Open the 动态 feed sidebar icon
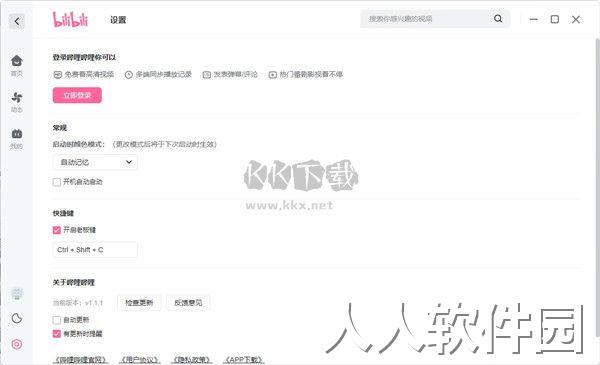600x365 pixels. [x=17, y=102]
